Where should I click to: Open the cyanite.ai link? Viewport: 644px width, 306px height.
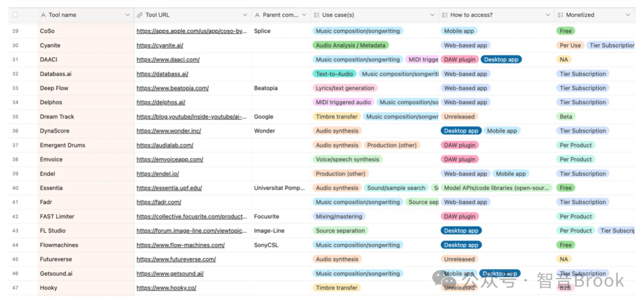click(160, 45)
